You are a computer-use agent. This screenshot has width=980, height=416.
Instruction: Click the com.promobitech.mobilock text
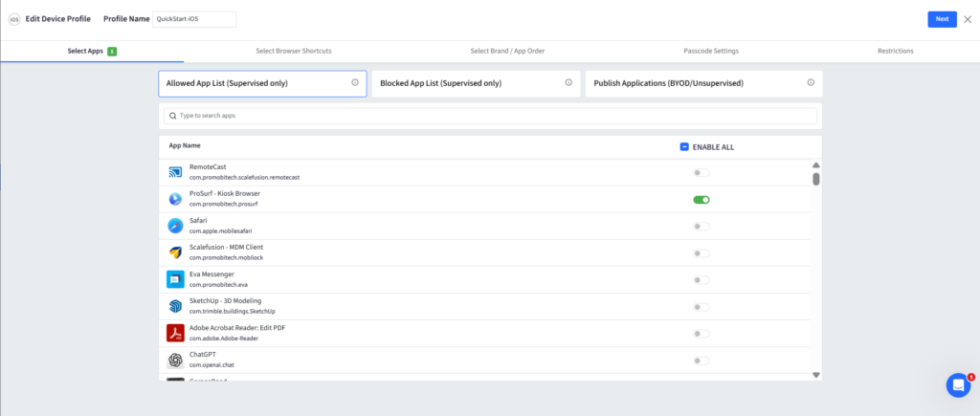tap(224, 258)
